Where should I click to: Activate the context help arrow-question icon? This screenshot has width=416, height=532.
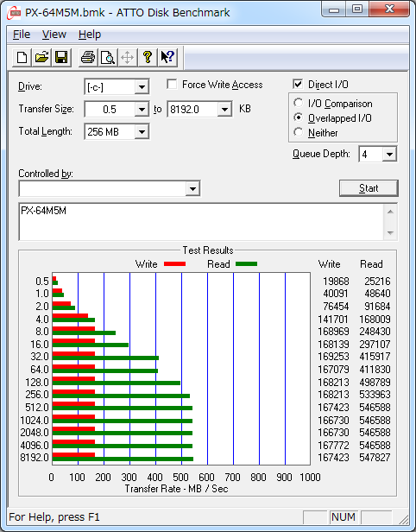point(167,57)
